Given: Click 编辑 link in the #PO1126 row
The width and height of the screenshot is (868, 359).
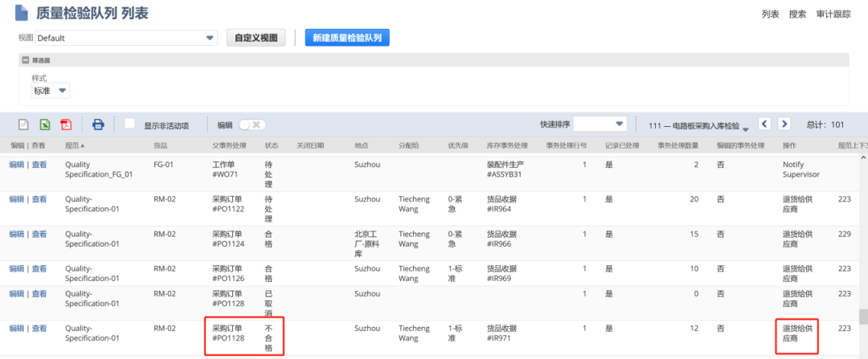Looking at the screenshot, I should point(17,268).
